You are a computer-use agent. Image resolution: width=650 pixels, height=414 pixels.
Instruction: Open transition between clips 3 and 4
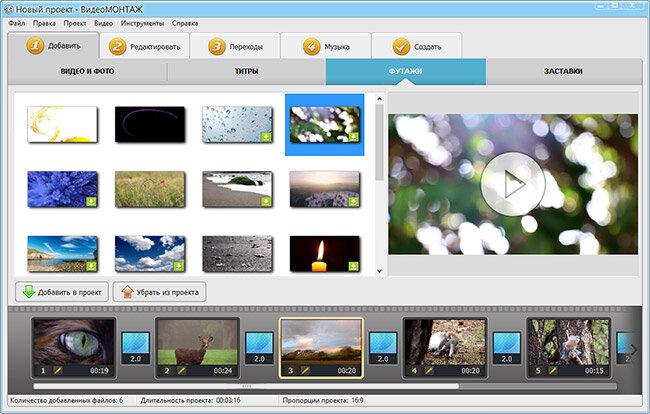383,348
